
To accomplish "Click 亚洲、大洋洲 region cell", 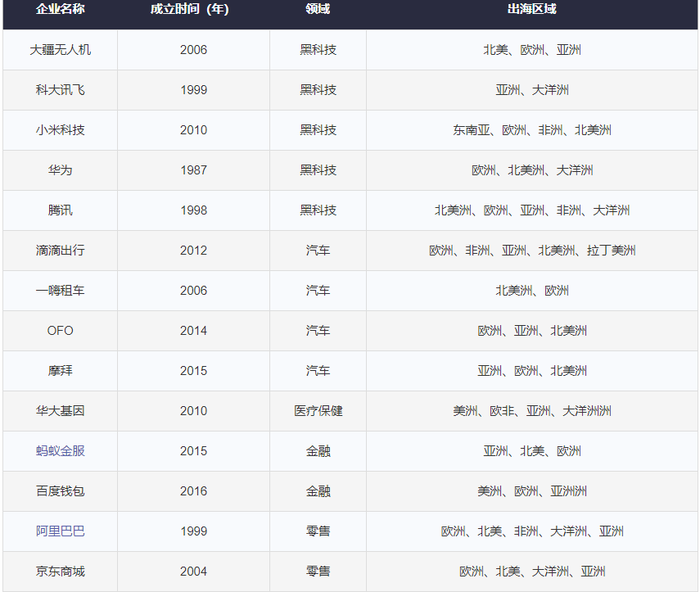I will [531, 90].
